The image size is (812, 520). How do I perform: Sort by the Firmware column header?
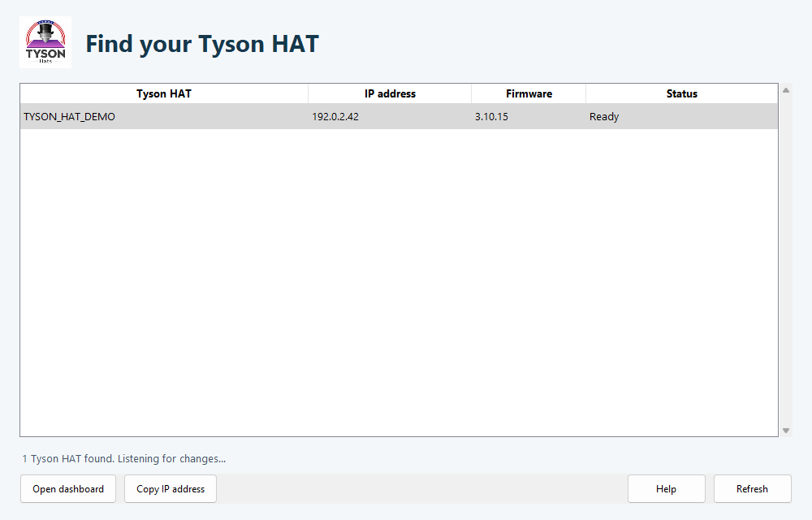(x=529, y=93)
